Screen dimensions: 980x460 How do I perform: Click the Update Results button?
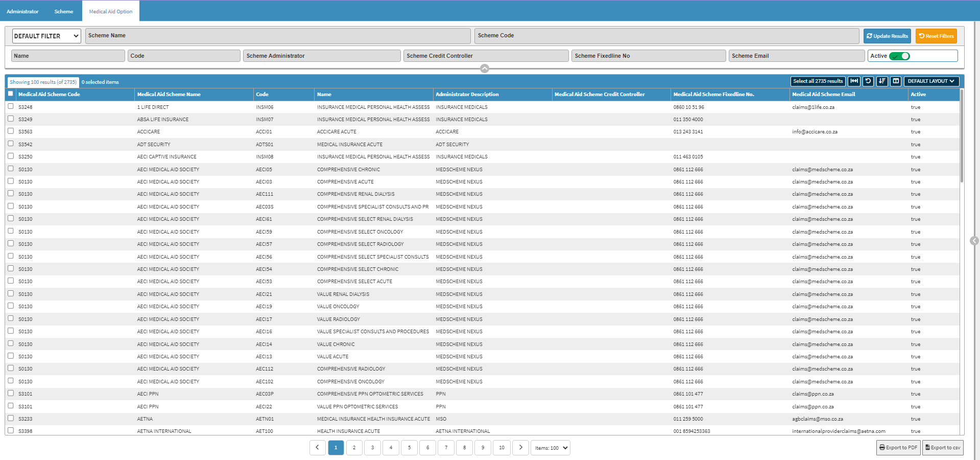(887, 36)
